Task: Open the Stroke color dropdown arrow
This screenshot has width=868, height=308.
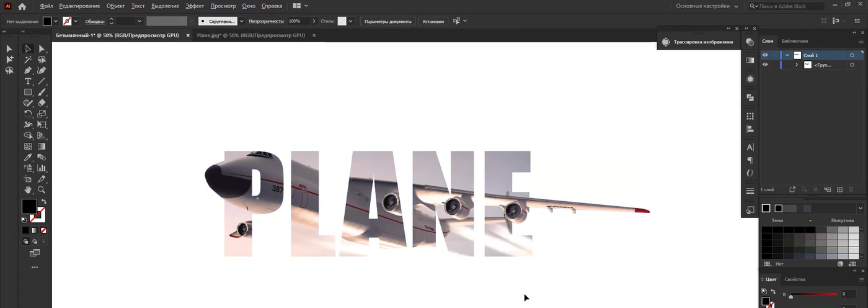Action: 76,21
